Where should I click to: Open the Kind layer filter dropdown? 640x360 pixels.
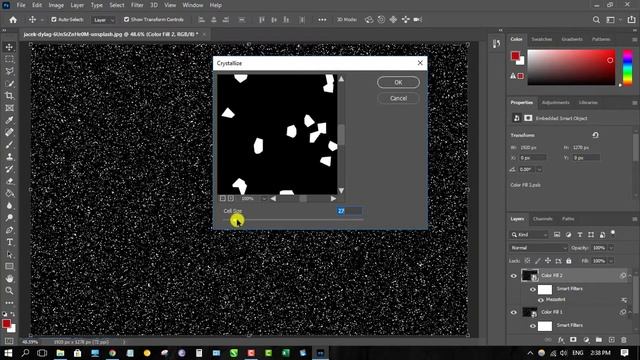pos(529,235)
